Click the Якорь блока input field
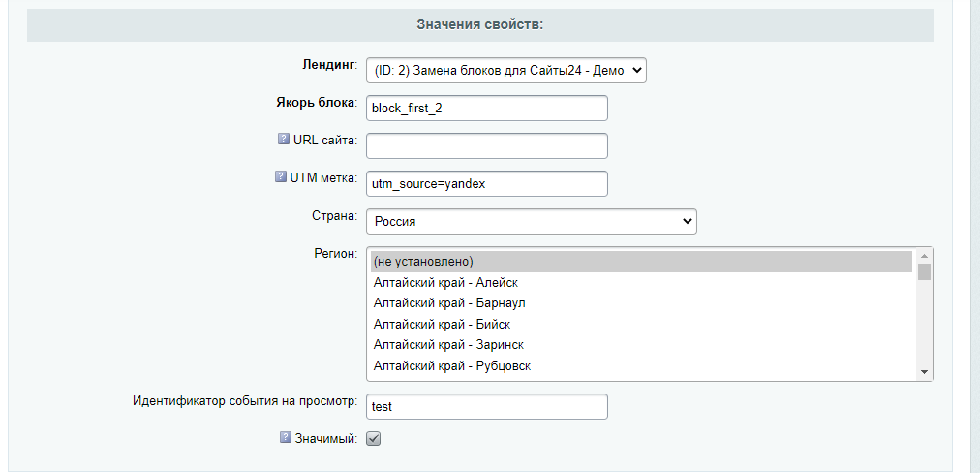980x473 pixels. pyautogui.click(x=486, y=108)
